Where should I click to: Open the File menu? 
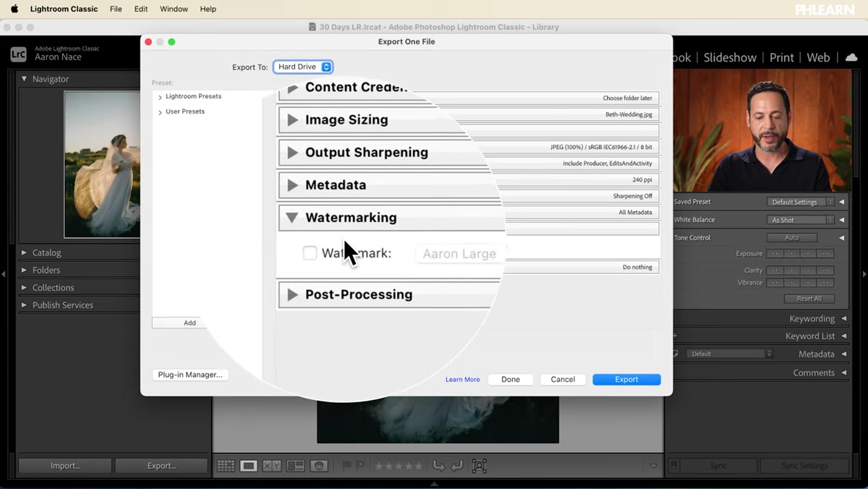tap(116, 9)
